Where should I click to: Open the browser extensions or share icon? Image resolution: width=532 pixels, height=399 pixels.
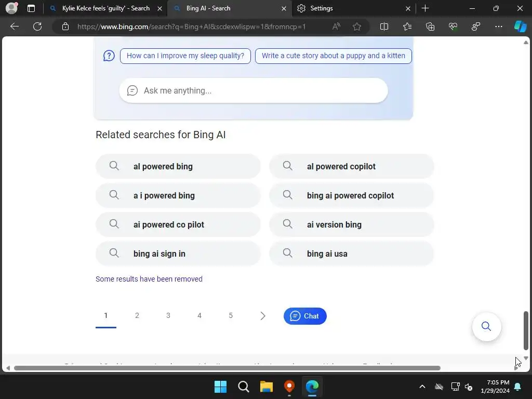click(x=476, y=26)
